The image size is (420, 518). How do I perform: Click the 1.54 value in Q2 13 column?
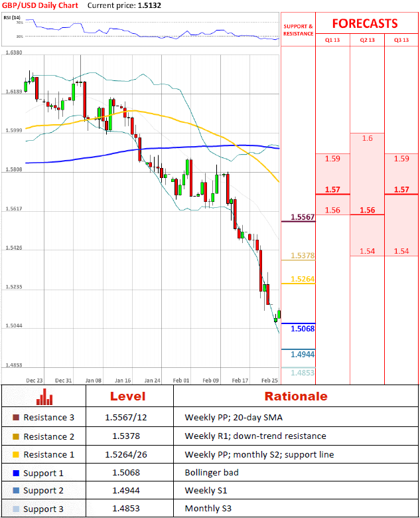pyautogui.click(x=367, y=251)
